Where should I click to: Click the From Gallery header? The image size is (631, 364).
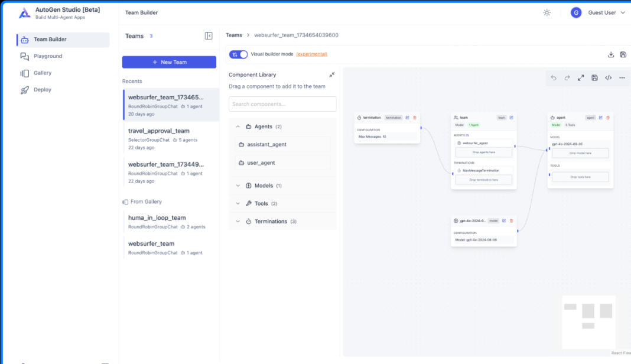(142, 201)
